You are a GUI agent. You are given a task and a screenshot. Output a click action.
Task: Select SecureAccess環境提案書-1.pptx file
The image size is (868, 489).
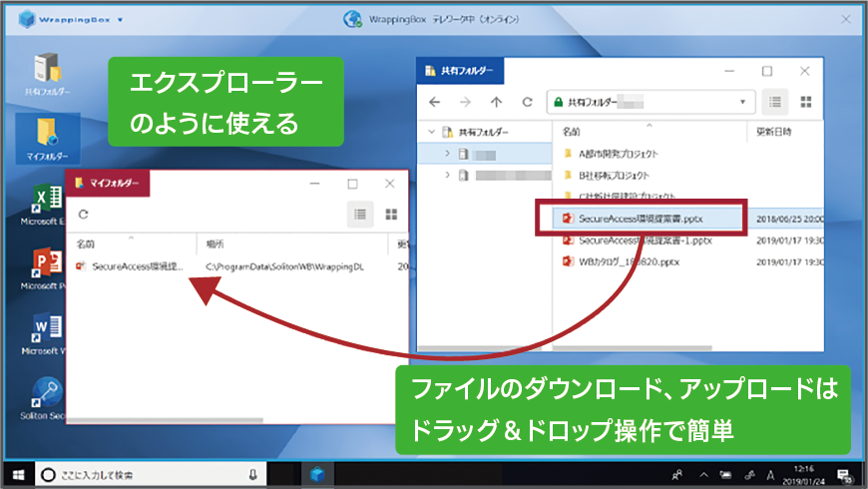[638, 241]
